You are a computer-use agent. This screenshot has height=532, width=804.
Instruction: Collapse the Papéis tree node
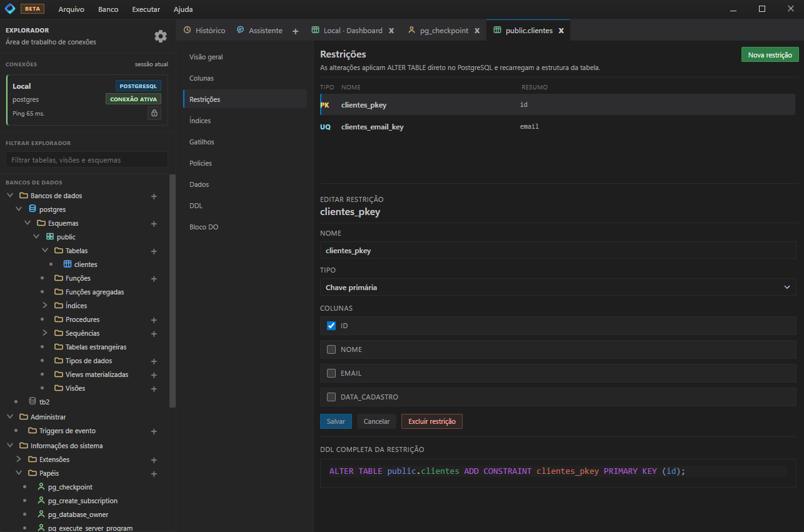pos(19,473)
